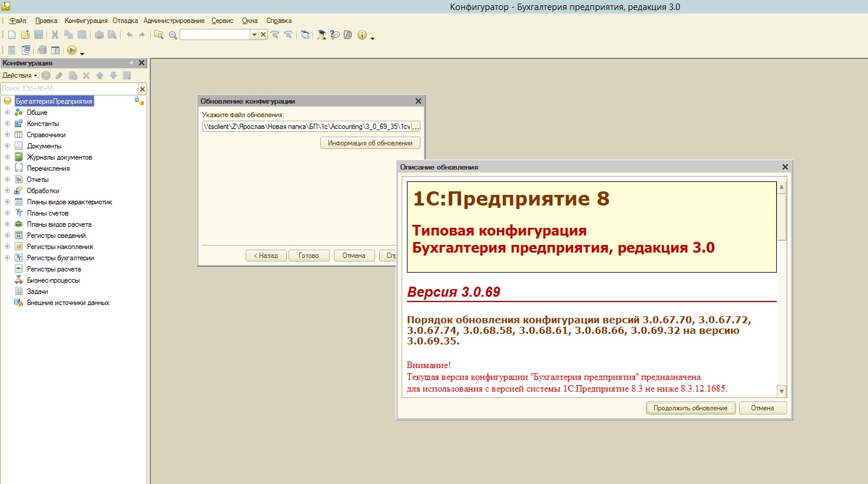Screen dimensions: 868x484
Task: Click Информация об обновлении button
Action: 370,143
